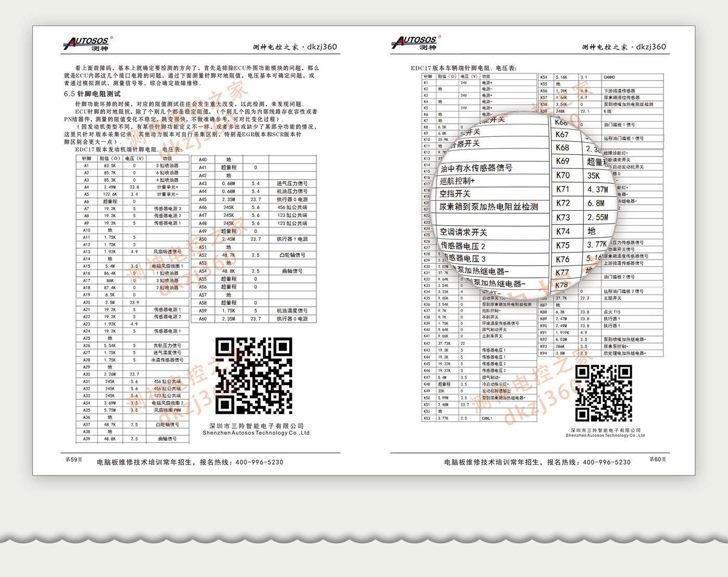Click the magnified 油中有水传感器信号 entry

(x=476, y=168)
